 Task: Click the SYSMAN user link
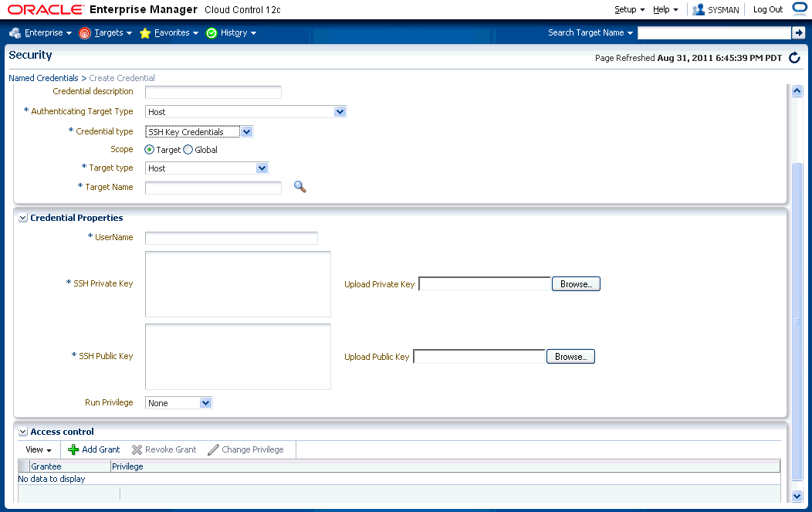coord(723,10)
